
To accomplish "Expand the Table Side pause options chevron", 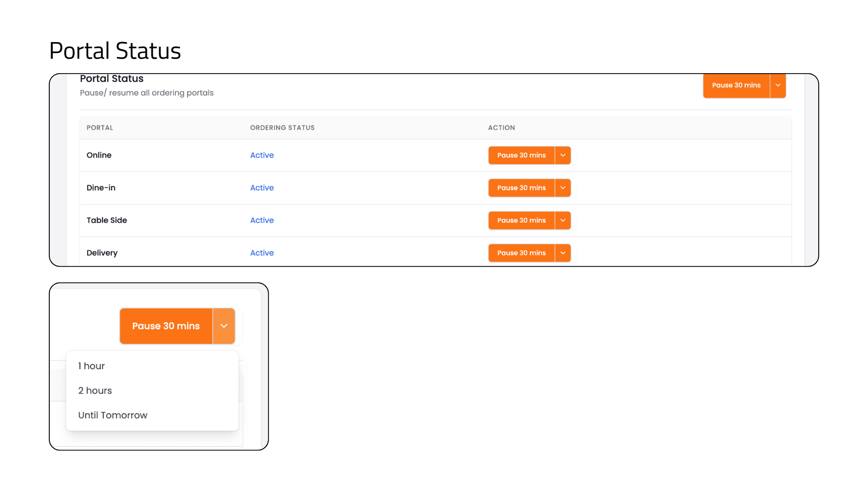I will click(563, 220).
